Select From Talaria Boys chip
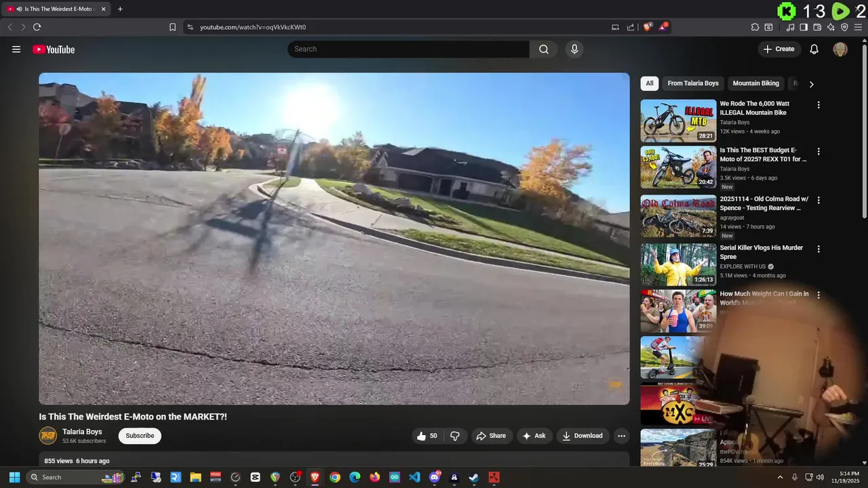 click(693, 83)
